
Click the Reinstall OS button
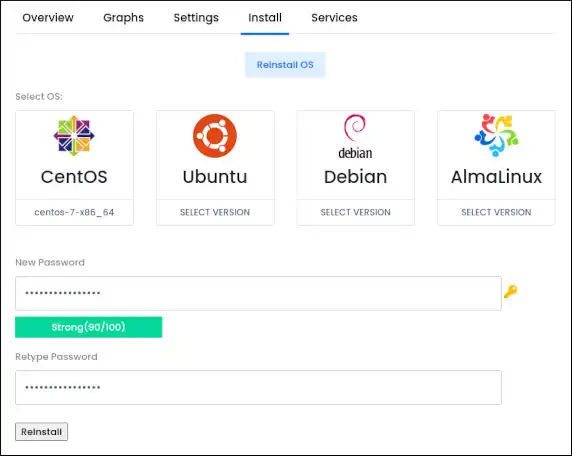285,65
